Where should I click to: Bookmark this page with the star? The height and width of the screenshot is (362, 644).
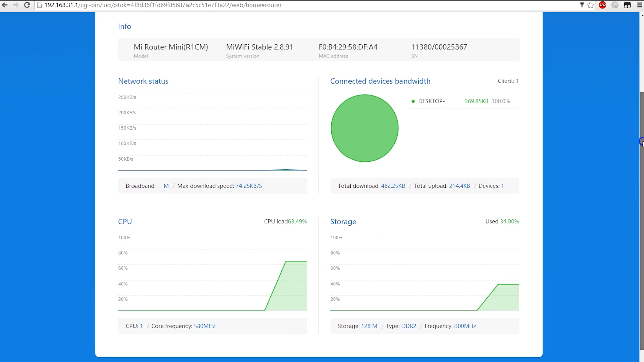pyautogui.click(x=590, y=5)
